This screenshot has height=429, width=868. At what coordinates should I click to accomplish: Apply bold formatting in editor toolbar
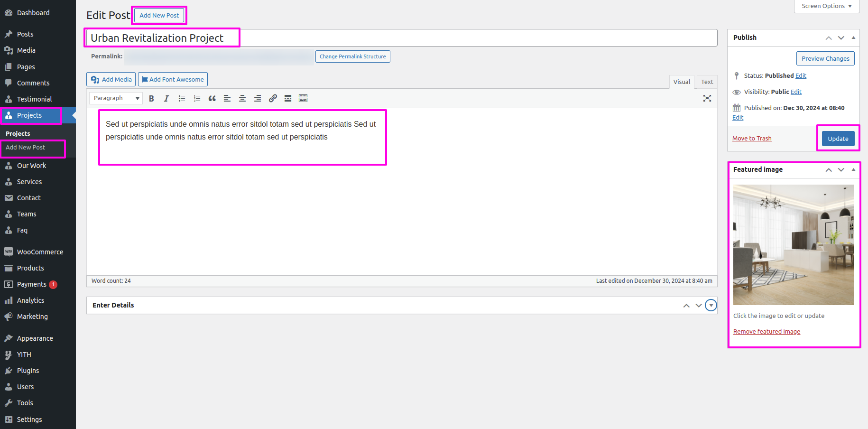[151, 98]
